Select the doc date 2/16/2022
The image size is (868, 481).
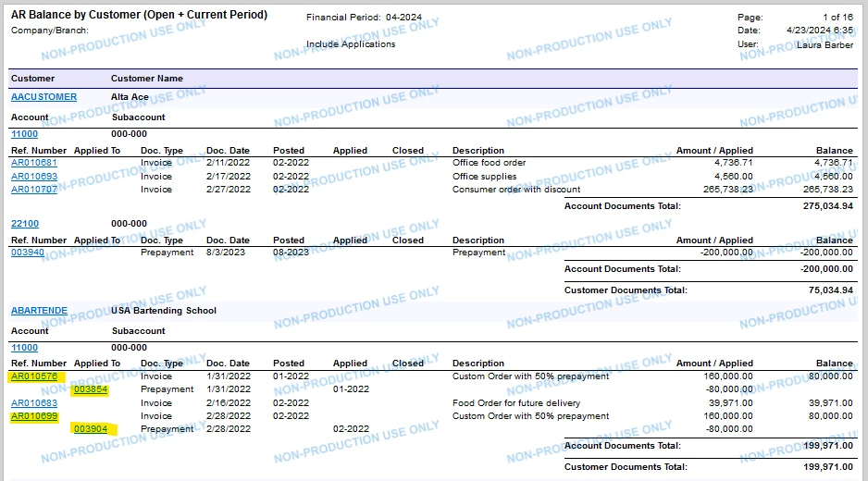228,403
